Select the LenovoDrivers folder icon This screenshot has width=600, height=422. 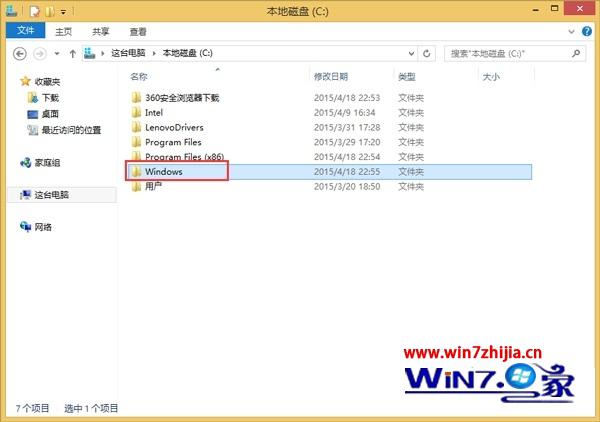136,127
